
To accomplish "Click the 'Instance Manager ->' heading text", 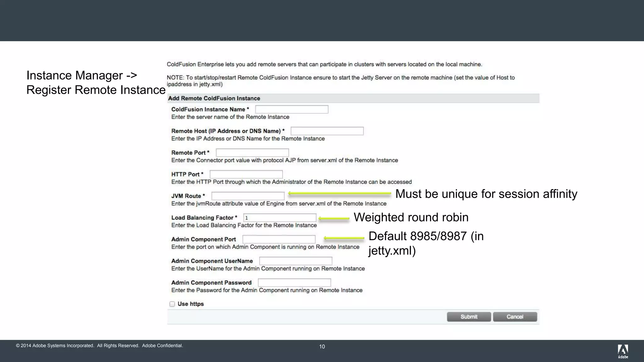I will pyautogui.click(x=82, y=75).
